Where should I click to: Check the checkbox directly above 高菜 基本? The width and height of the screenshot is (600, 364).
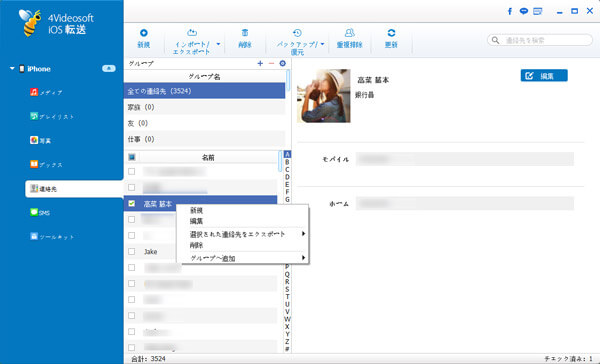(x=132, y=188)
